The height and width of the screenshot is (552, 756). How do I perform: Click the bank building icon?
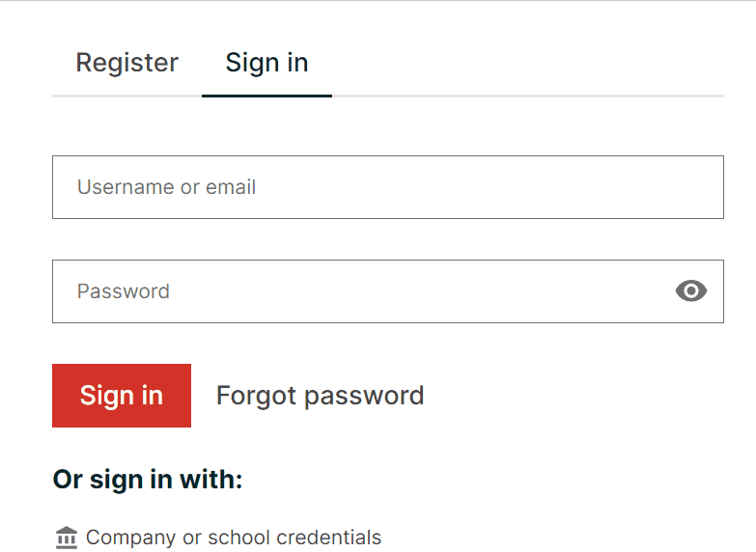(67, 538)
